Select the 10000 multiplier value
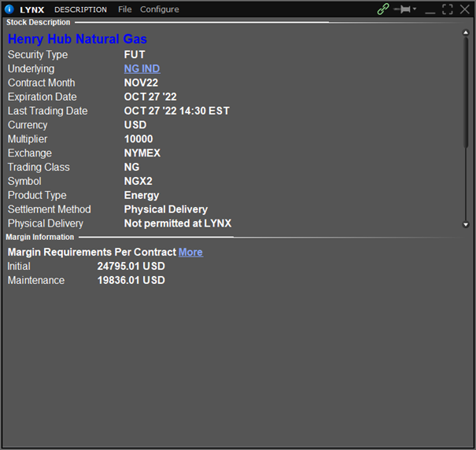This screenshot has height=450, width=476. tap(138, 139)
